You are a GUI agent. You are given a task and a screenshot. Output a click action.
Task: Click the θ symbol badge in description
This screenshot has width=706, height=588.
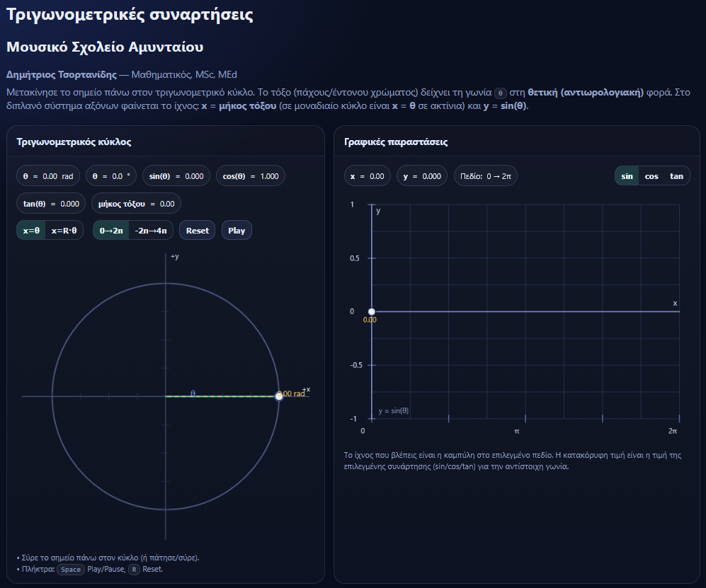click(500, 93)
